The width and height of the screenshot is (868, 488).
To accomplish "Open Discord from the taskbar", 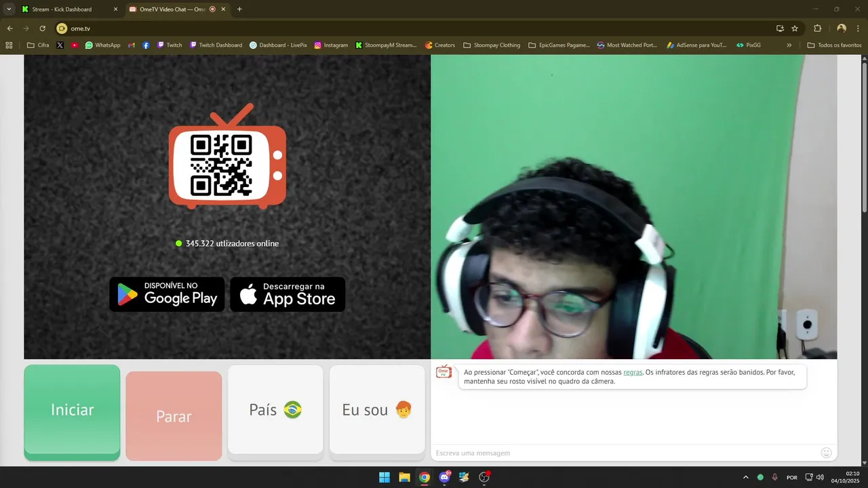I will 444,477.
